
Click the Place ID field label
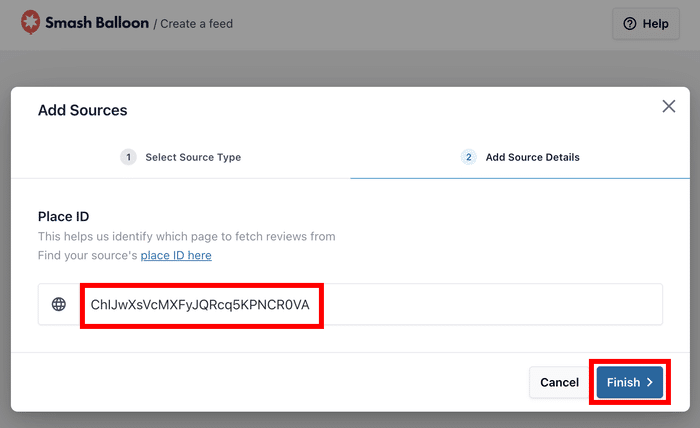click(64, 216)
